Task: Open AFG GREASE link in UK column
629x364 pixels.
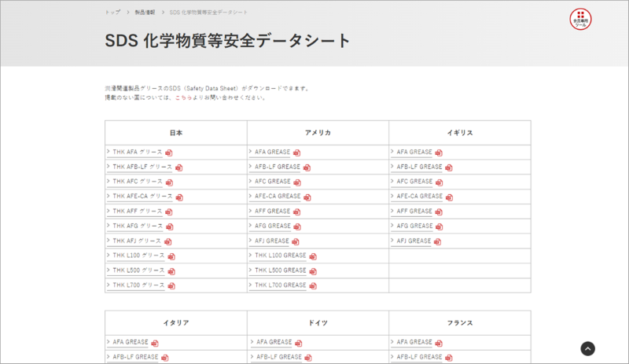Action: [x=414, y=226]
